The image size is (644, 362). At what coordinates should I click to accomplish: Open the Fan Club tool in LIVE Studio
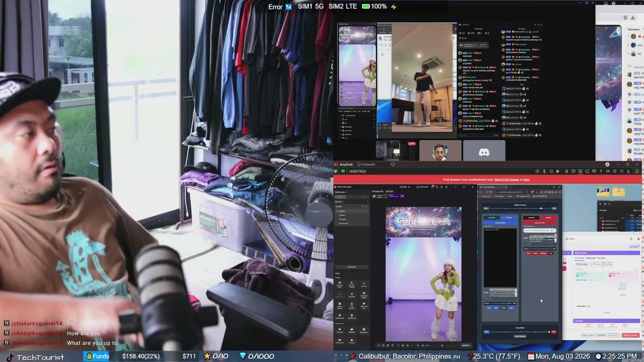340,330
